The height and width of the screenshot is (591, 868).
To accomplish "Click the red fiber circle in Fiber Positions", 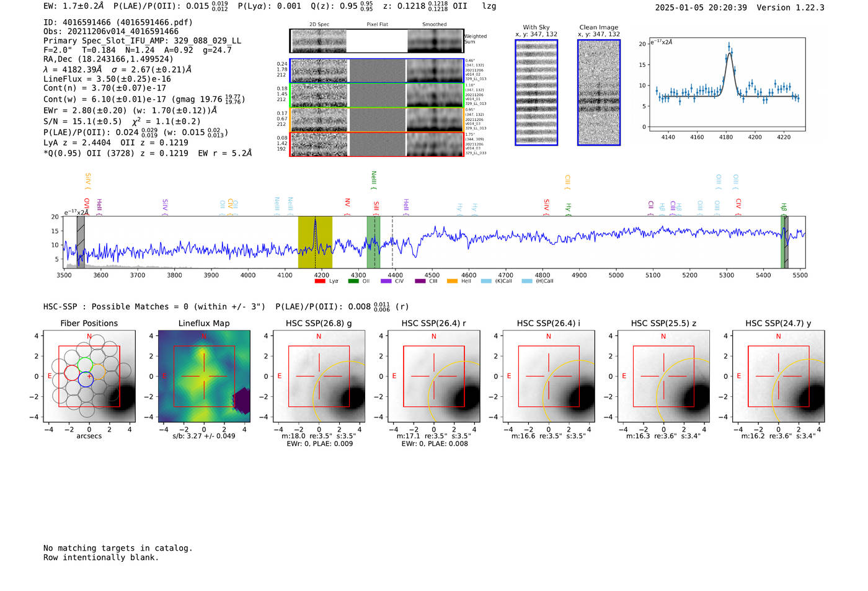I will click(72, 372).
